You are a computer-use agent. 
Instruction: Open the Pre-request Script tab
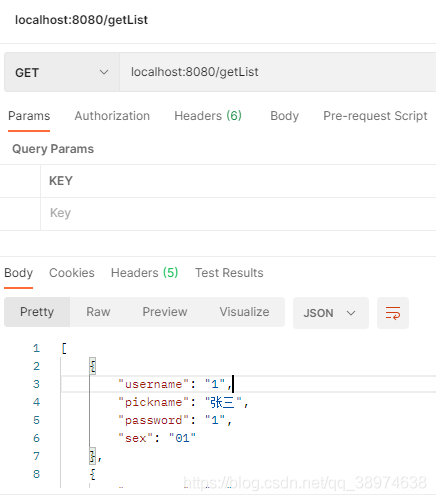(x=375, y=116)
